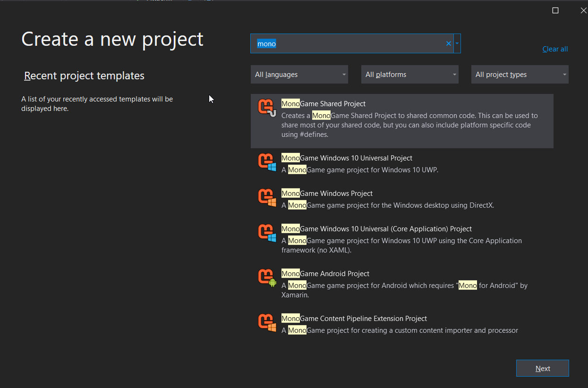Expand the All project types dropdown
588x388 pixels.
(x=520, y=75)
